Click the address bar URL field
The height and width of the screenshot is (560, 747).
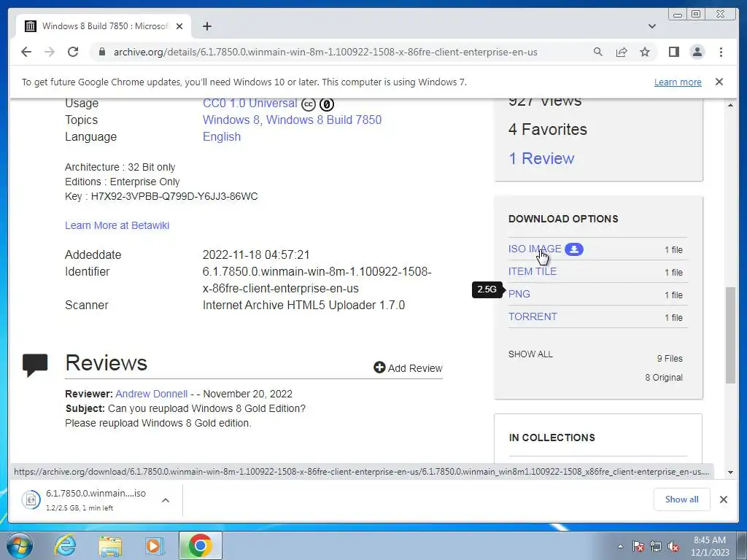[x=325, y=52]
